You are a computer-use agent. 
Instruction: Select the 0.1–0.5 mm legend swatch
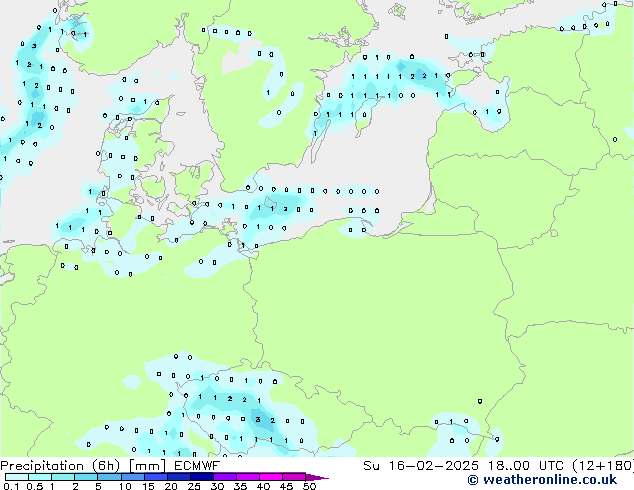point(17,477)
